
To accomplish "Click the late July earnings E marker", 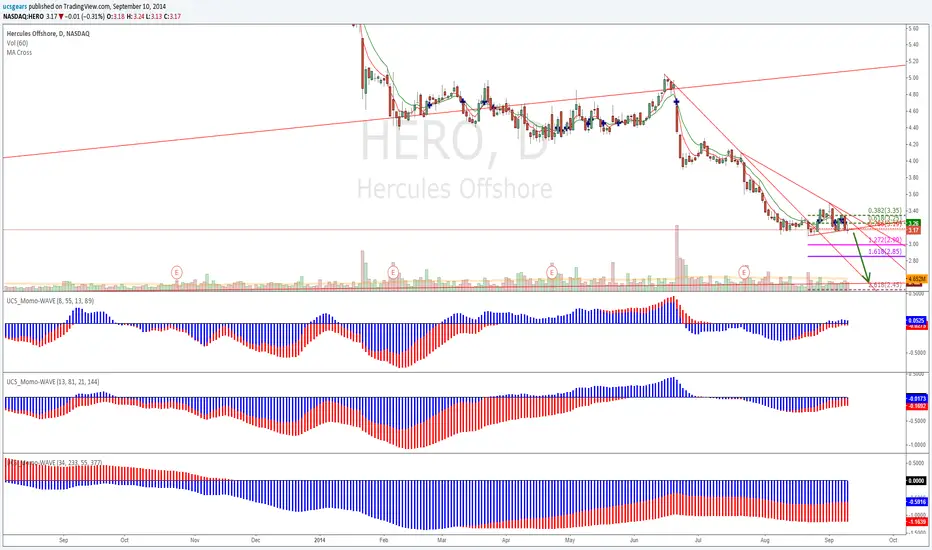I will click(744, 272).
